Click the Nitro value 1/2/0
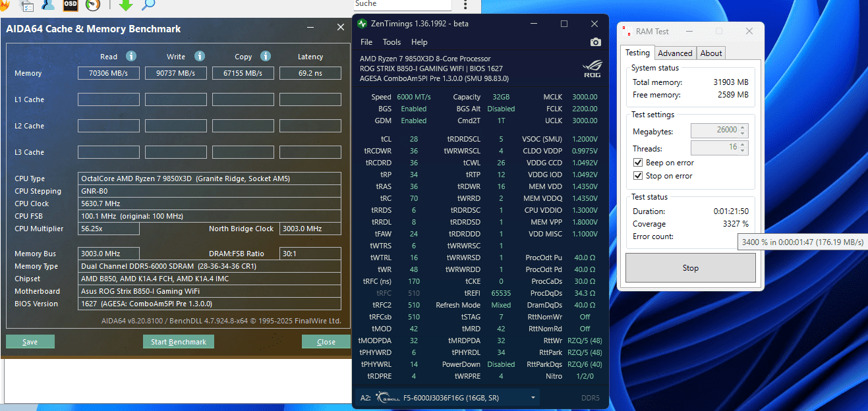Image resolution: width=868 pixels, height=411 pixels. coord(585,376)
